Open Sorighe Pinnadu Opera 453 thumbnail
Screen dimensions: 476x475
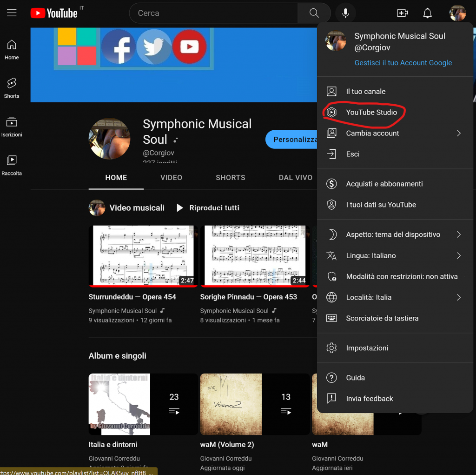(x=255, y=256)
